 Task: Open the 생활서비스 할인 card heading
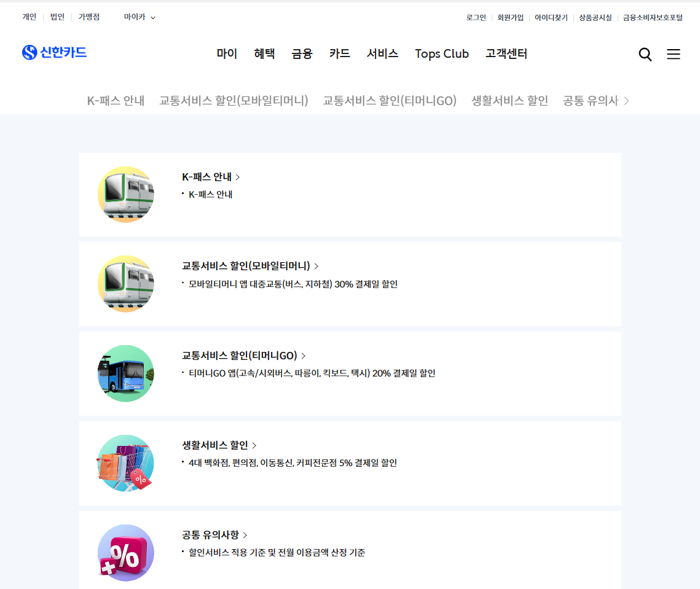point(219,445)
